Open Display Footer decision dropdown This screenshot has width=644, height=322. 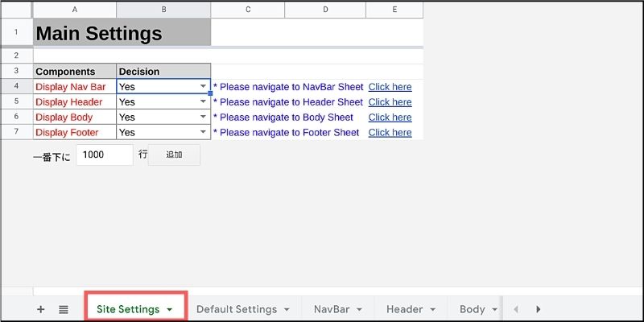204,132
